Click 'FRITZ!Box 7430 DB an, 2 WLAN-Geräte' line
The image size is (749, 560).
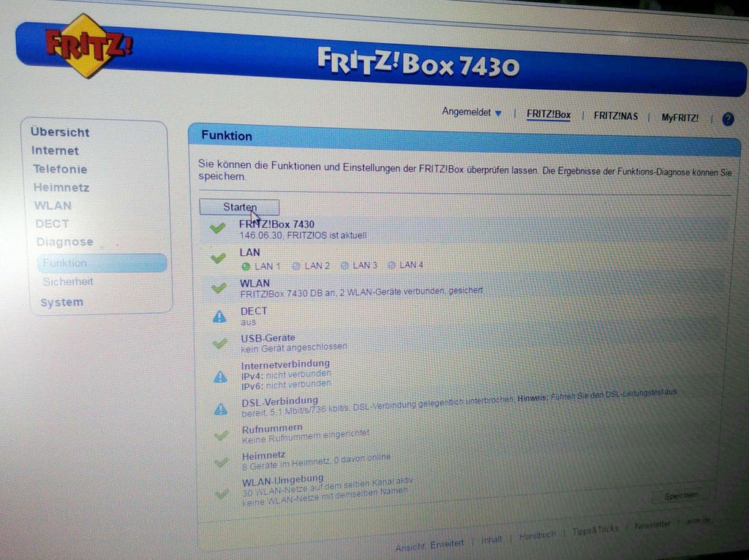(x=361, y=292)
